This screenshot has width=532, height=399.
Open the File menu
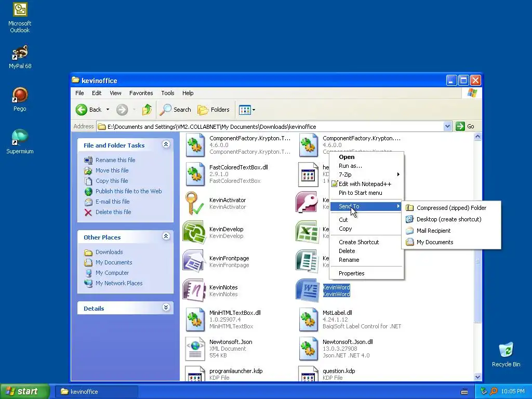[79, 93]
